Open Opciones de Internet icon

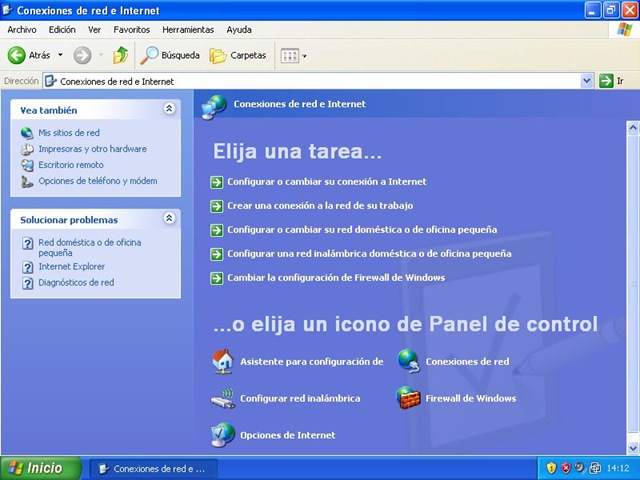click(x=223, y=435)
